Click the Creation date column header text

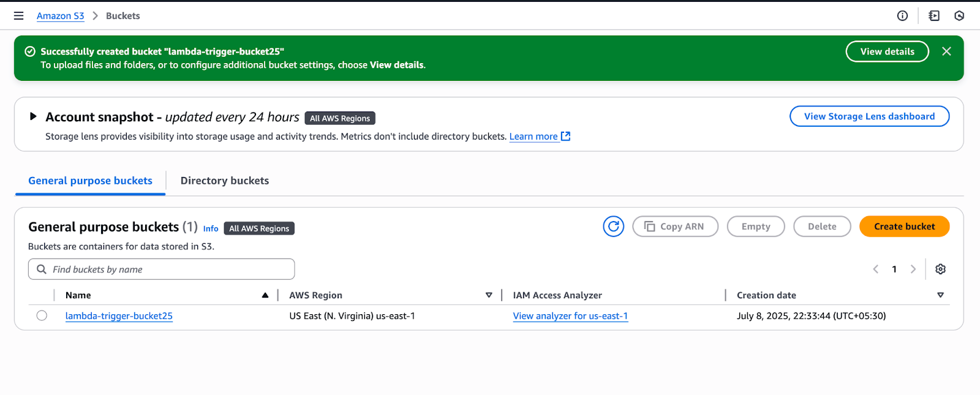point(766,295)
